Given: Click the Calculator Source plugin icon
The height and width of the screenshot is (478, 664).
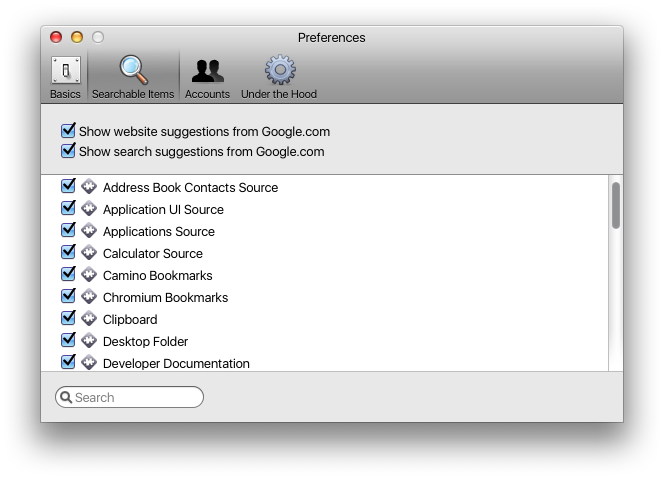Looking at the screenshot, I should point(88,253).
